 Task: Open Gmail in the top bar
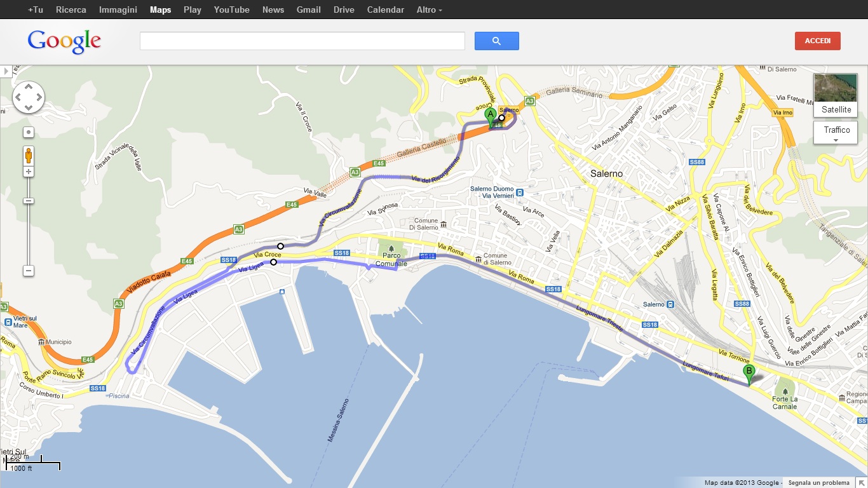309,10
